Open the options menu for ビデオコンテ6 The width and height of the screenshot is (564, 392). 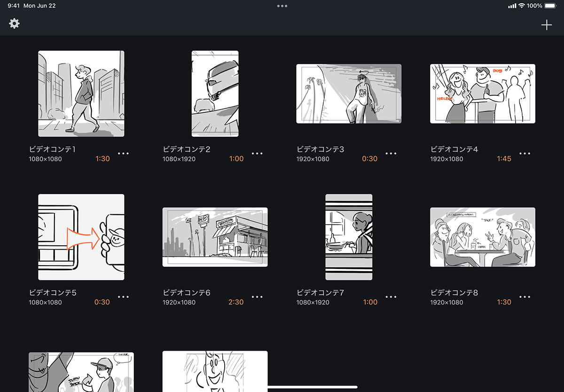(257, 296)
